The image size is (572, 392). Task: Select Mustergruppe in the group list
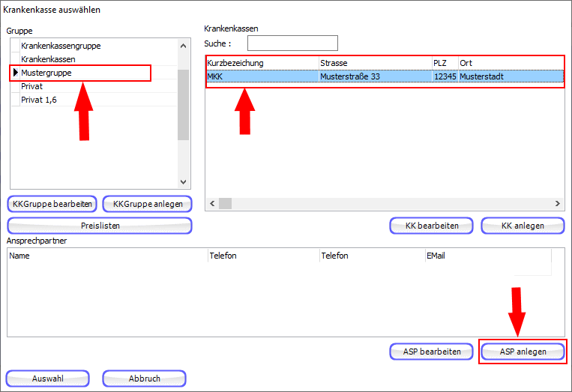pos(46,73)
